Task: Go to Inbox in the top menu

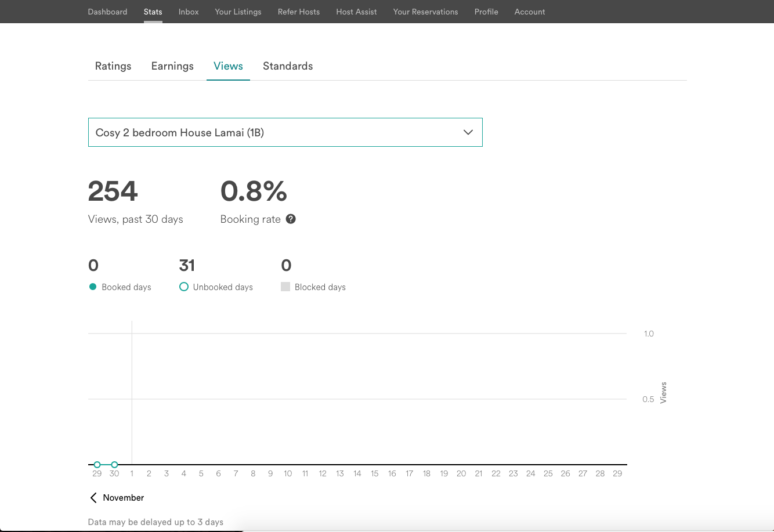Action: [x=189, y=12]
